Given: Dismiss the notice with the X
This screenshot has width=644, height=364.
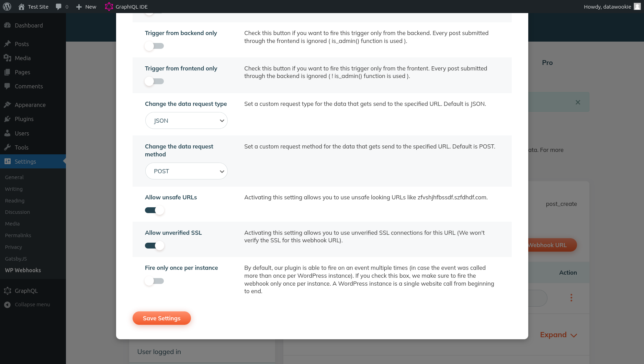Looking at the screenshot, I should pyautogui.click(x=578, y=102).
